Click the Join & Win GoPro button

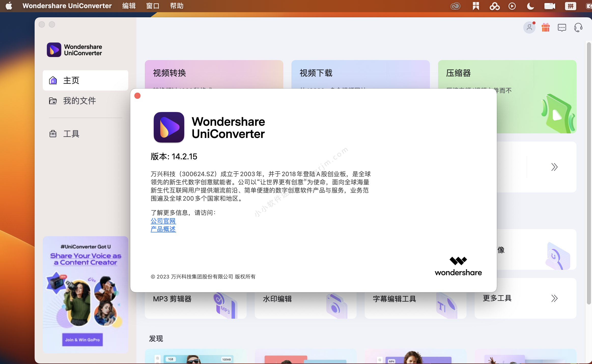point(82,340)
